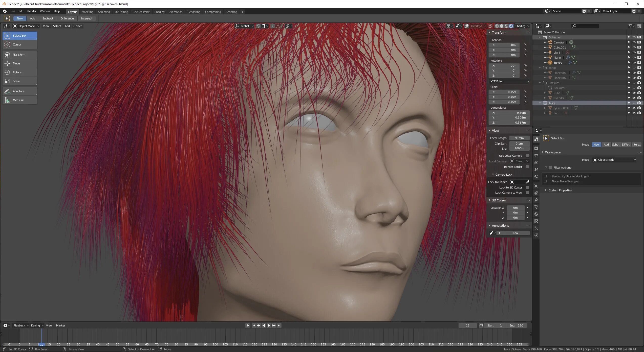Open the Render menu
The image size is (644, 352).
coord(32,11)
